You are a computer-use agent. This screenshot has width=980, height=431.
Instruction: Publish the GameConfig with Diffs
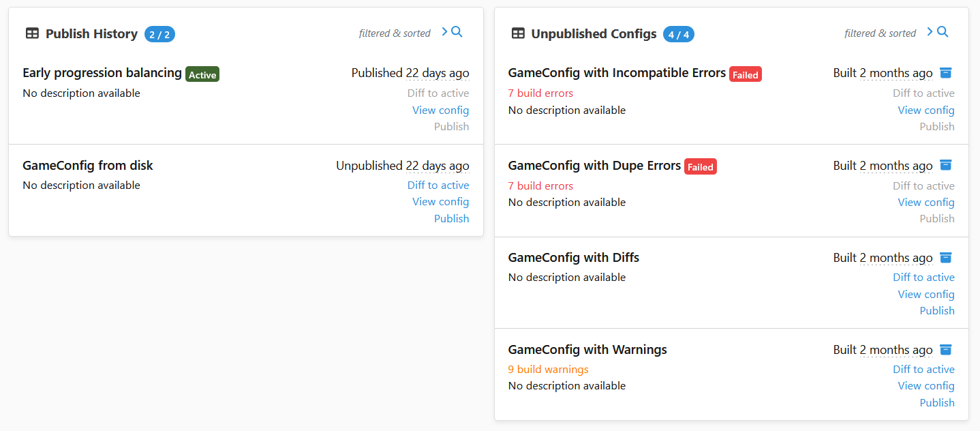937,310
